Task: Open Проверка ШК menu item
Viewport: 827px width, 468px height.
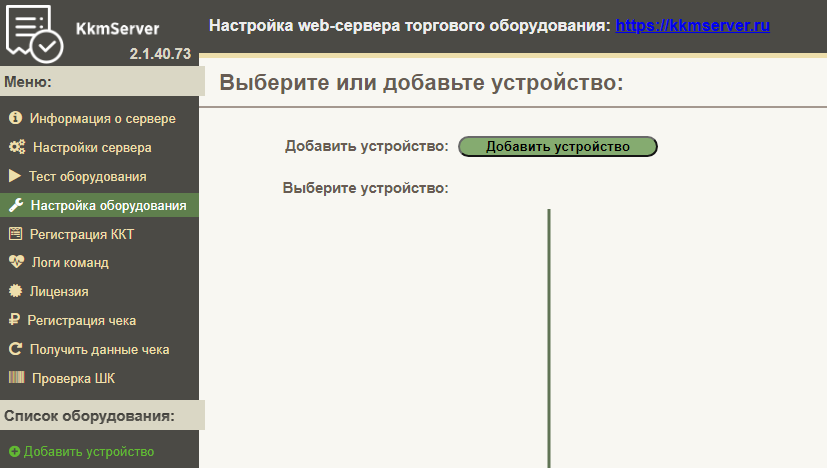Action: tap(99, 378)
